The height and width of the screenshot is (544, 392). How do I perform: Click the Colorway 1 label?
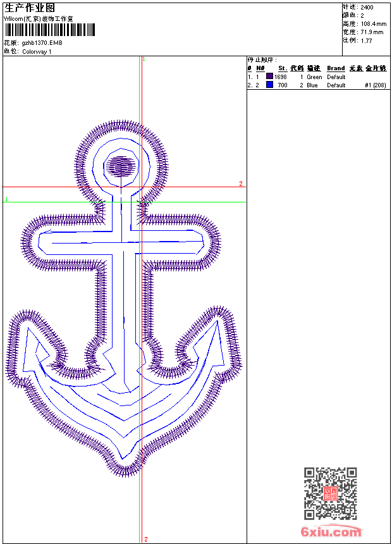[37, 52]
